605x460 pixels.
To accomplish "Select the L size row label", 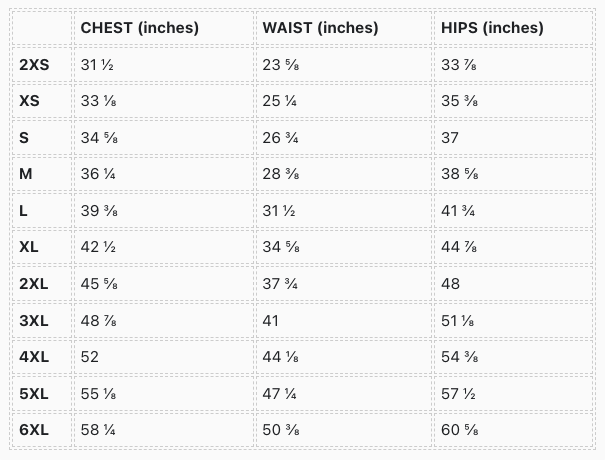I will pos(24,211).
